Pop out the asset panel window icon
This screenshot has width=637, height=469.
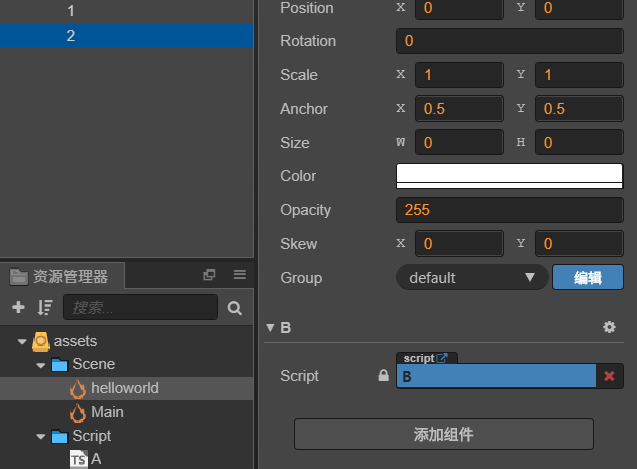point(209,275)
